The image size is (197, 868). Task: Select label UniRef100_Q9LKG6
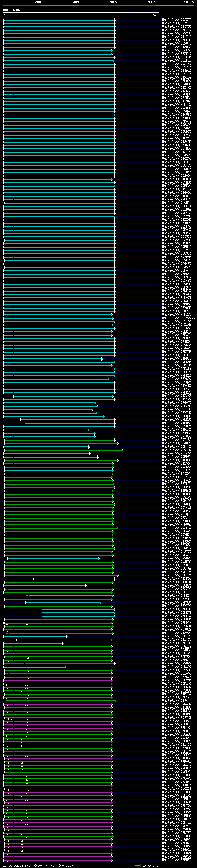point(177,419)
